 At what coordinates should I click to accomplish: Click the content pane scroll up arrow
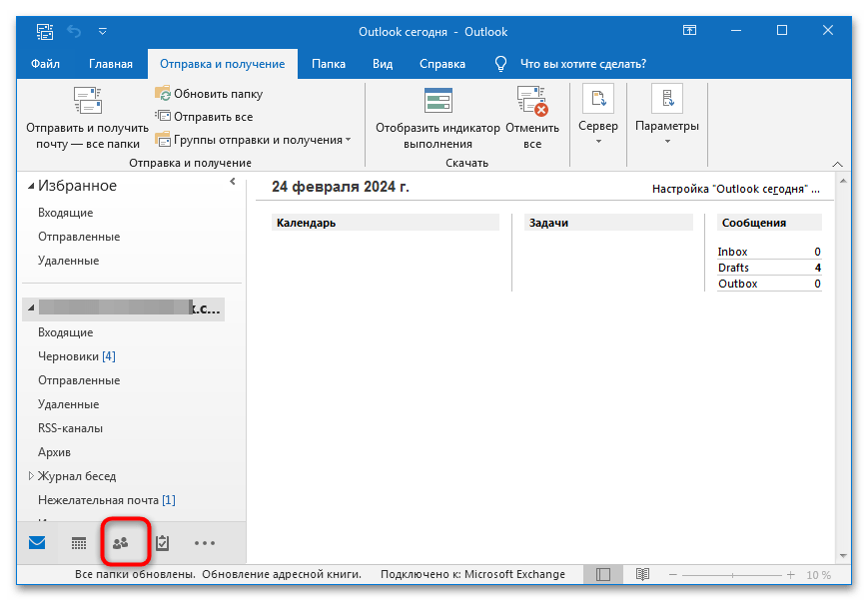[843, 181]
